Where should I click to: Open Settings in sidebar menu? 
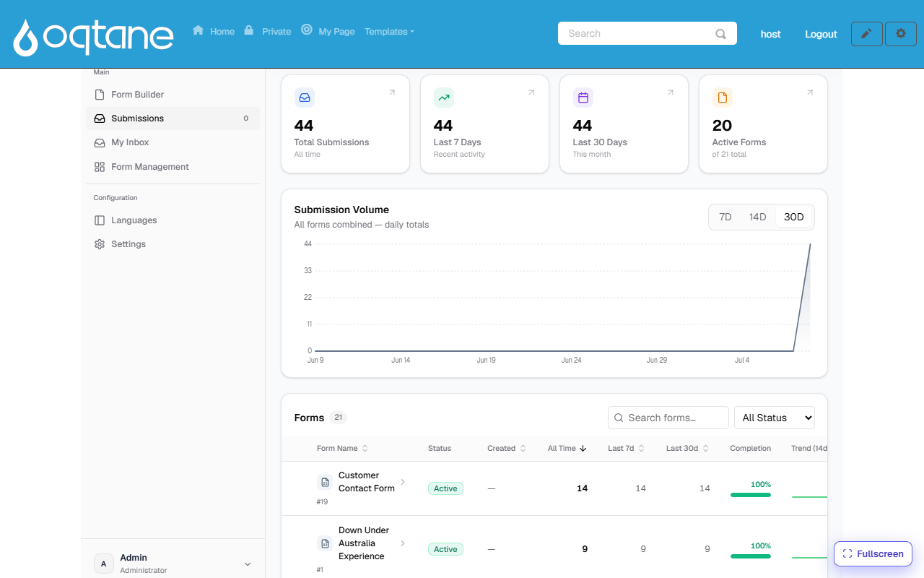pyautogui.click(x=173, y=244)
